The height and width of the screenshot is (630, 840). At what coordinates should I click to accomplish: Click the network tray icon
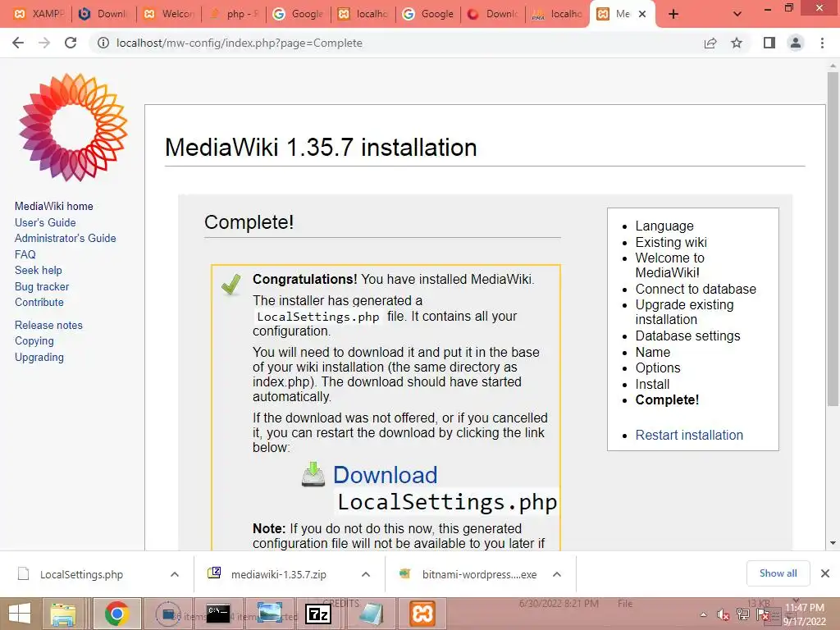[x=743, y=615]
